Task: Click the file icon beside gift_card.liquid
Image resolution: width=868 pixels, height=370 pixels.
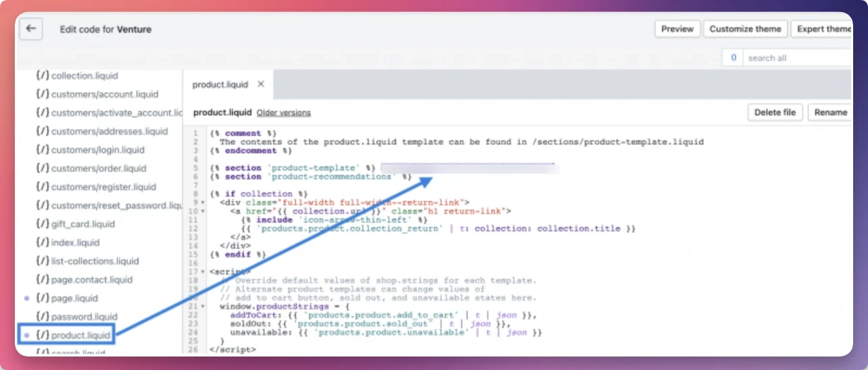Action: [x=43, y=224]
